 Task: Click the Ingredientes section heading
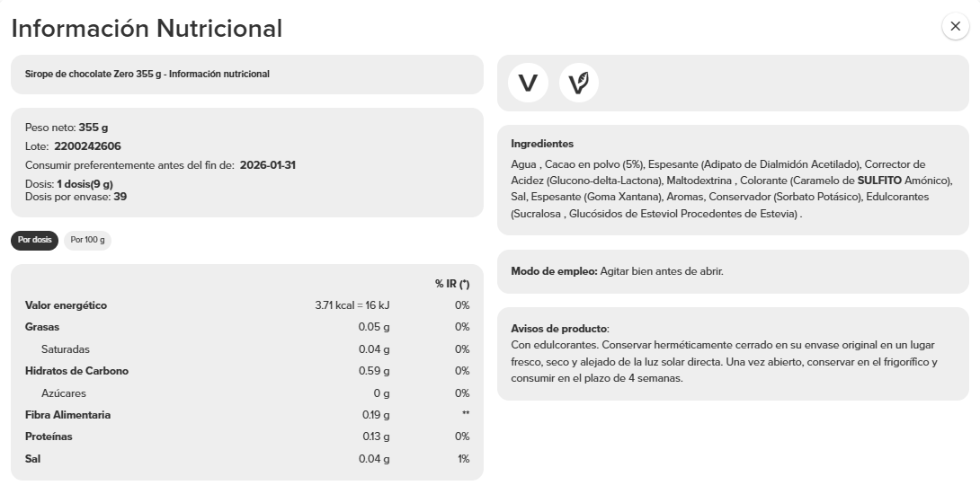pos(541,144)
